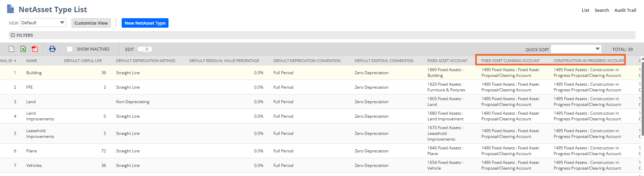Select the Plane row name
This screenshot has width=644, height=176.
click(x=32, y=151)
